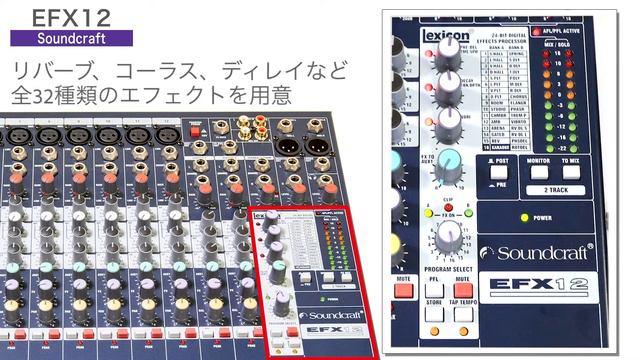Click the Japanese headline starting with リバーブ

click(x=180, y=70)
